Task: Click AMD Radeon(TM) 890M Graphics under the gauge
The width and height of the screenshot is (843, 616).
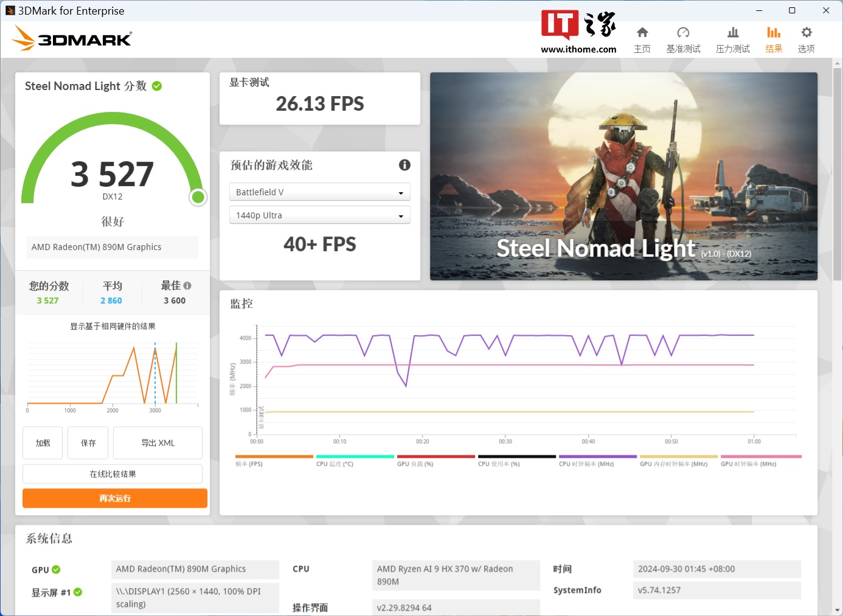Action: pyautogui.click(x=113, y=247)
